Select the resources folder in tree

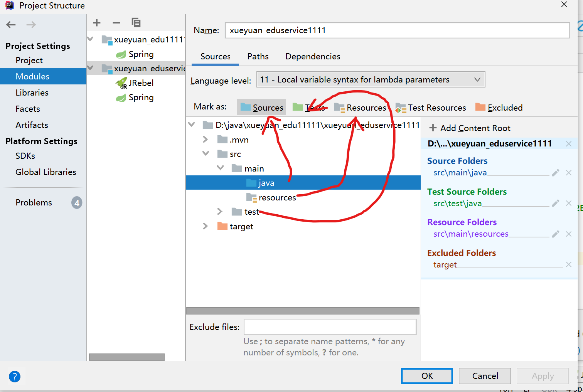pos(271,197)
